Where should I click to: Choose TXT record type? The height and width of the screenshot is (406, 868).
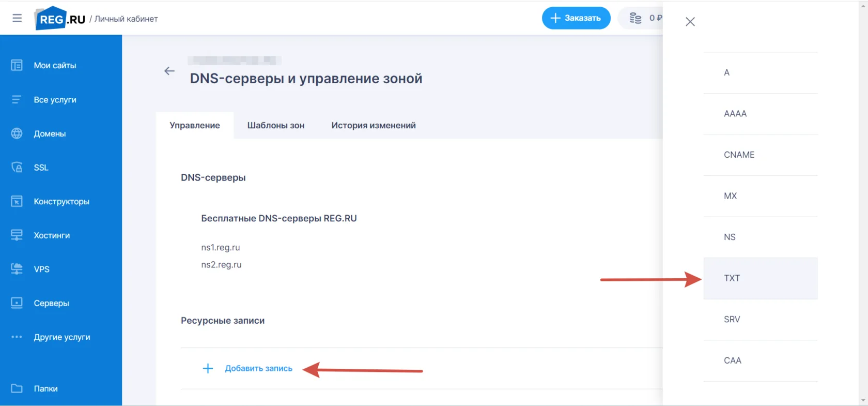[x=761, y=278]
